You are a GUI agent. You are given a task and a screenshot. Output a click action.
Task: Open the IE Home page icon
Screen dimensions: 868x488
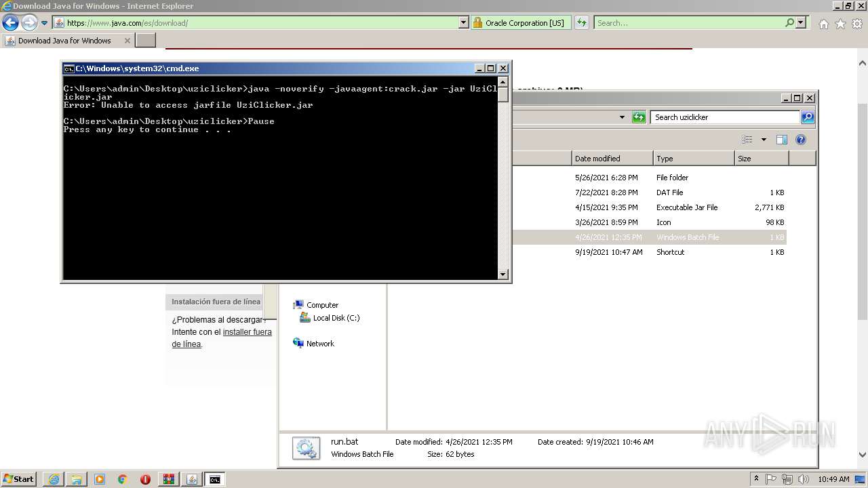pyautogui.click(x=823, y=24)
